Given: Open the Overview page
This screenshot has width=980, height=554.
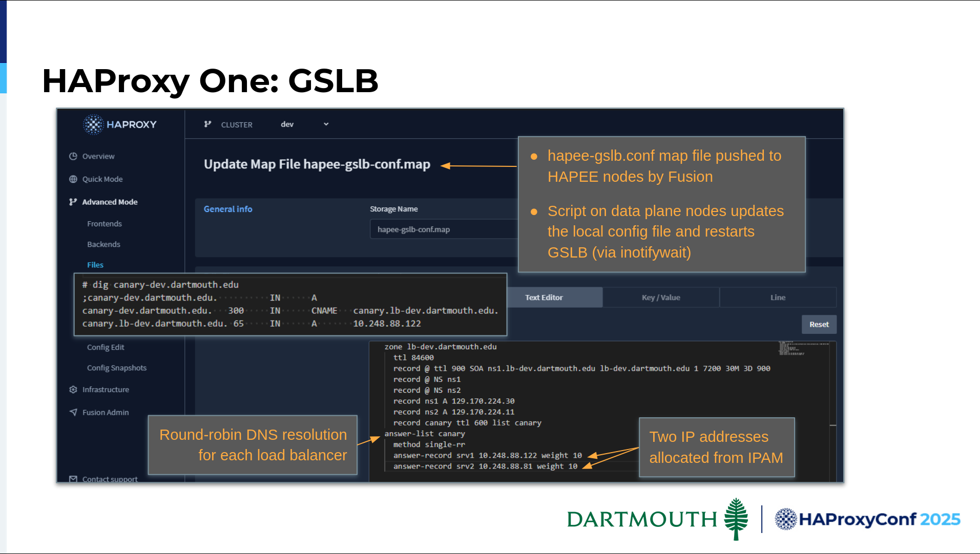Looking at the screenshot, I should 98,156.
